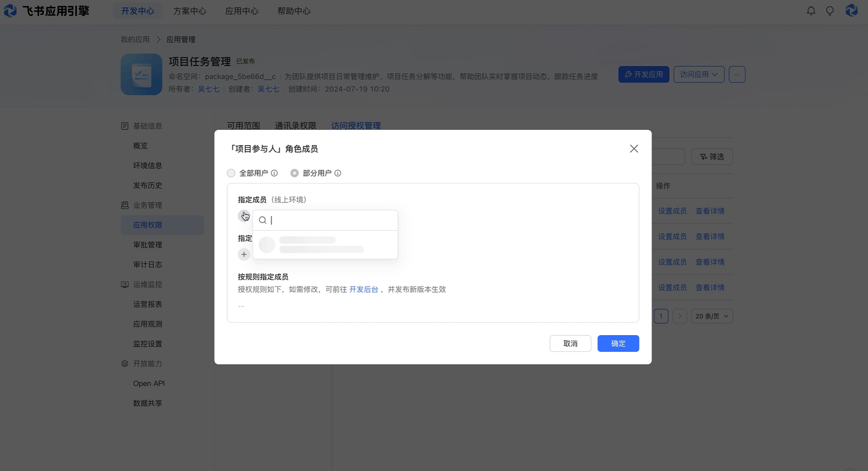Select 应用权限 in sidebar
868x471 pixels.
pos(162,225)
